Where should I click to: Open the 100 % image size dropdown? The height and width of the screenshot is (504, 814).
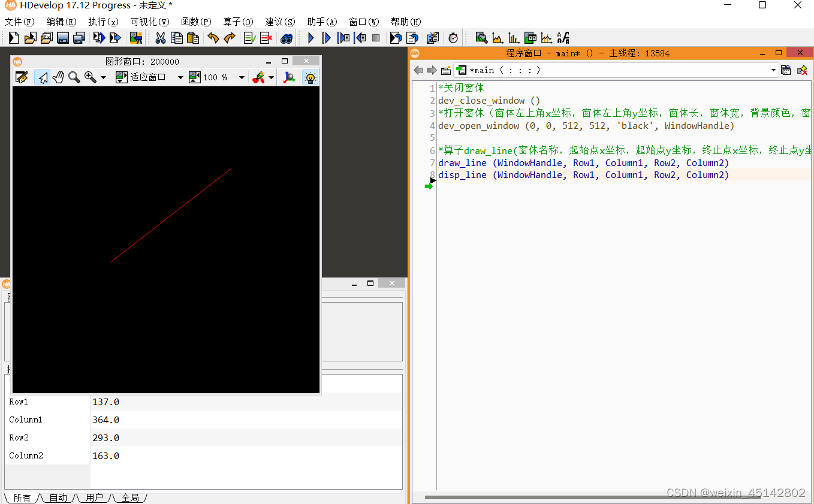242,77
